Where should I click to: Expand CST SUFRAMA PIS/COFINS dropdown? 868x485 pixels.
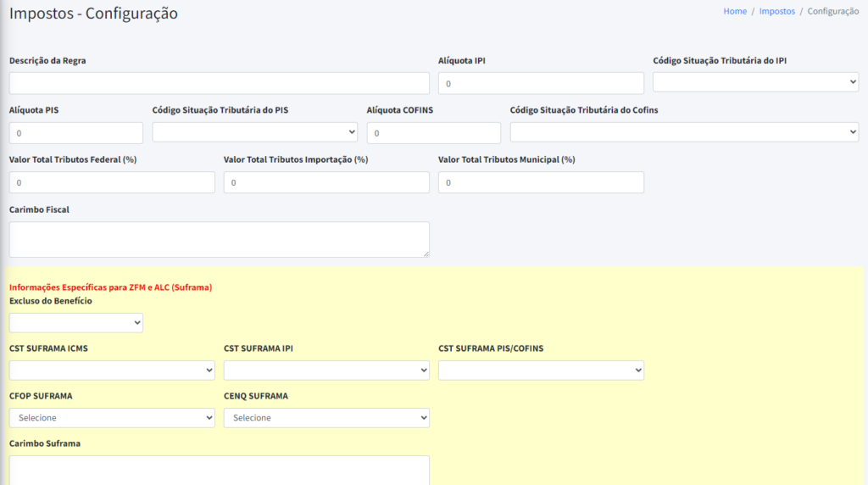(541, 371)
